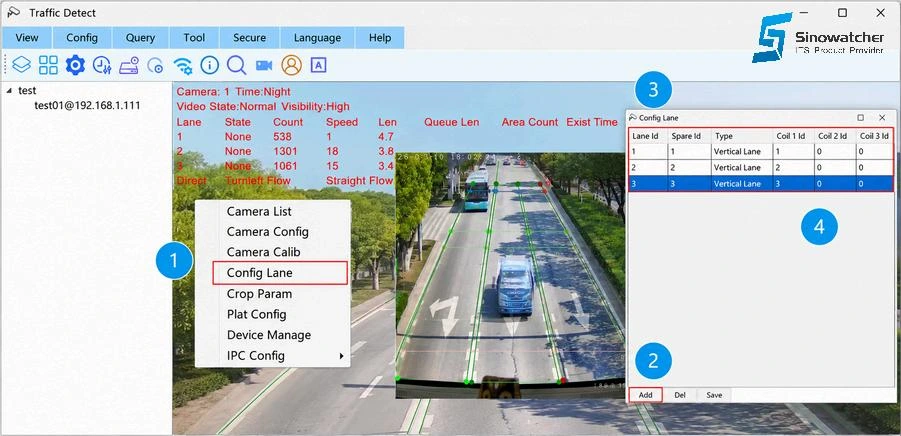This screenshot has width=901, height=436.
Task: Click the magnifying glass search icon
Action: (236, 65)
